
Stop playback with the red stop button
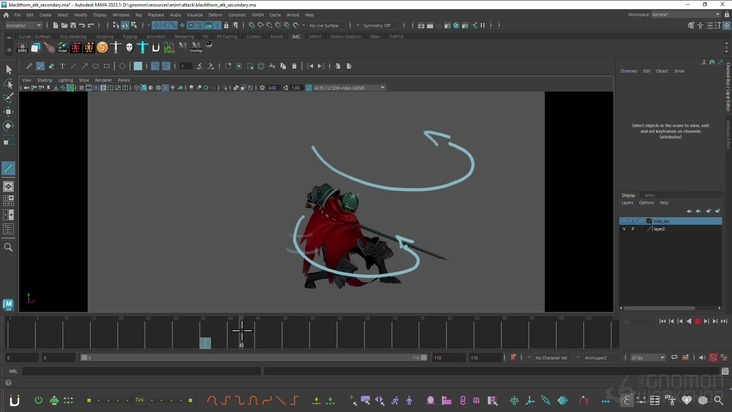697,321
